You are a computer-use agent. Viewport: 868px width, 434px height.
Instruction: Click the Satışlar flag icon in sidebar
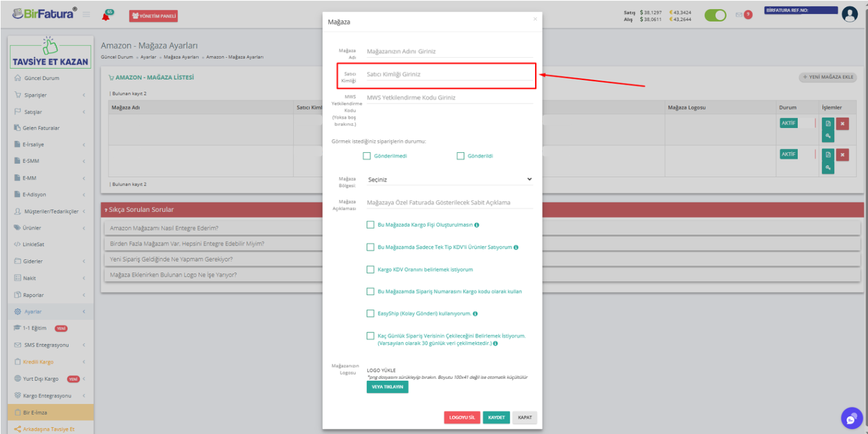pyautogui.click(x=18, y=112)
